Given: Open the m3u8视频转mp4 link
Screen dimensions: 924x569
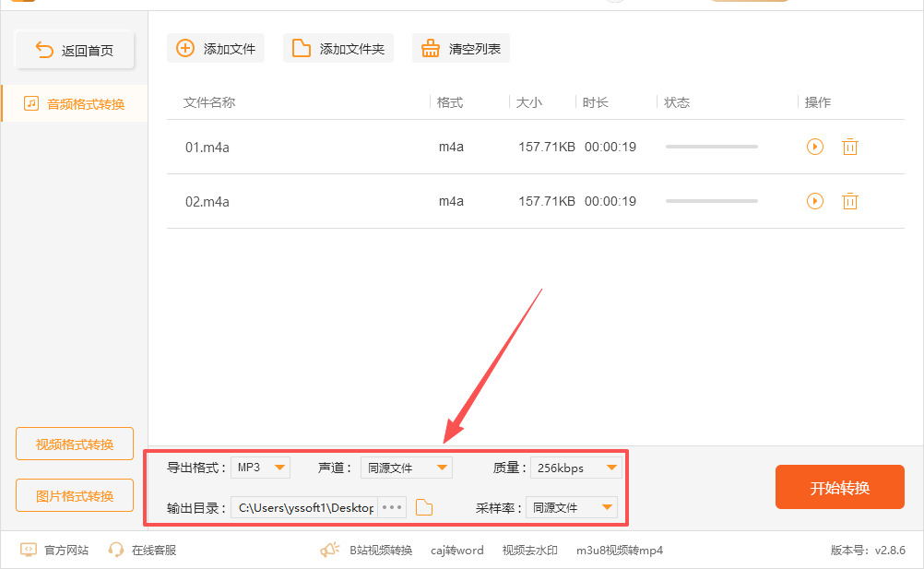Looking at the screenshot, I should coord(620,551).
